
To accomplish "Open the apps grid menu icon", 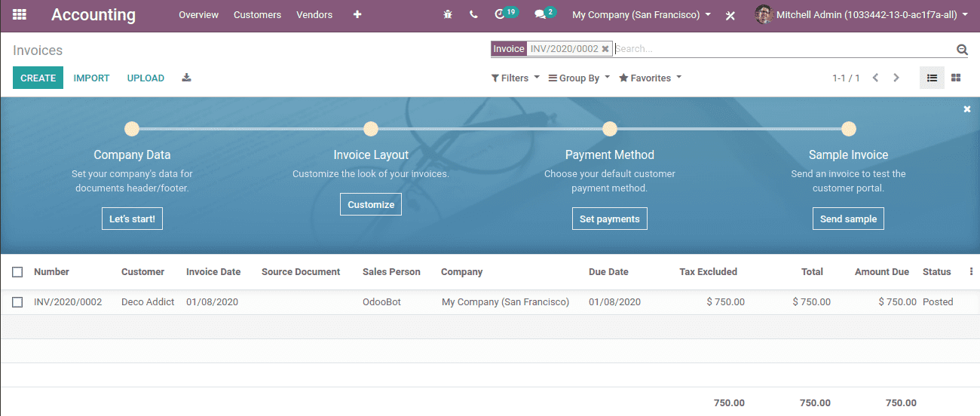I will coord(20,14).
